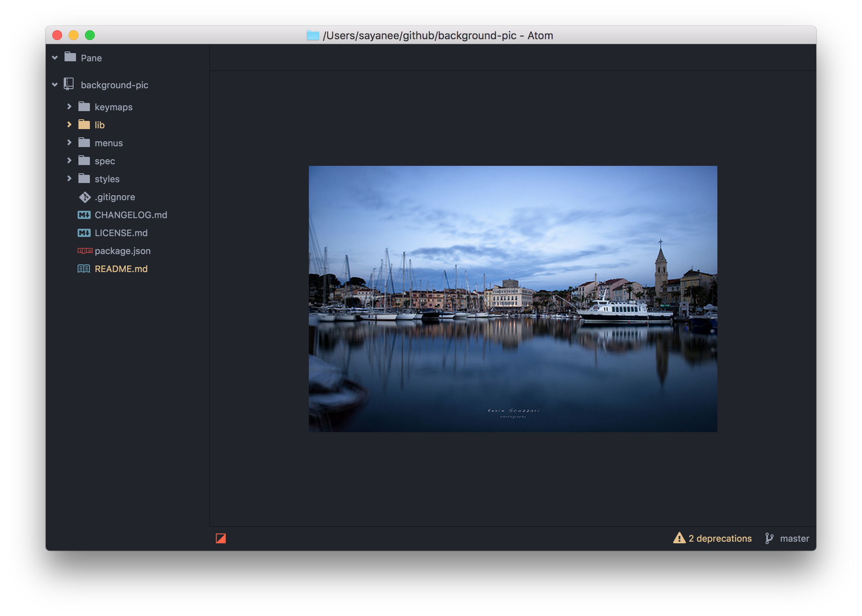The width and height of the screenshot is (862, 616).
Task: Open the menus folder entry
Action: click(109, 143)
